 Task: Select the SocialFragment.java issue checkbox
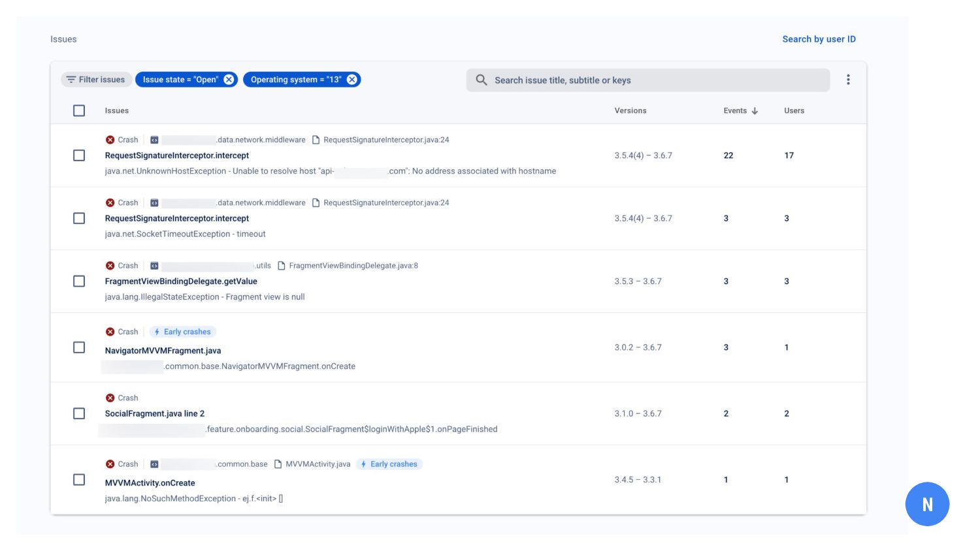[x=79, y=413]
